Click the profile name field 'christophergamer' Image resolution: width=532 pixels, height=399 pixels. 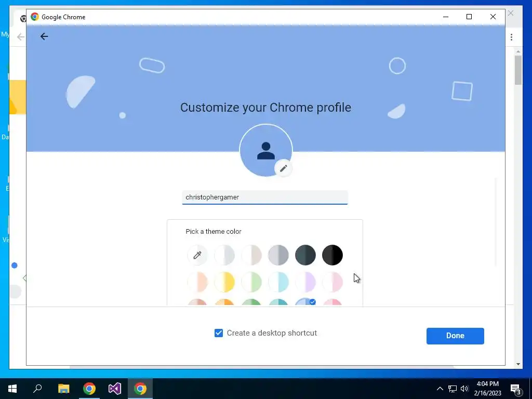pyautogui.click(x=264, y=197)
